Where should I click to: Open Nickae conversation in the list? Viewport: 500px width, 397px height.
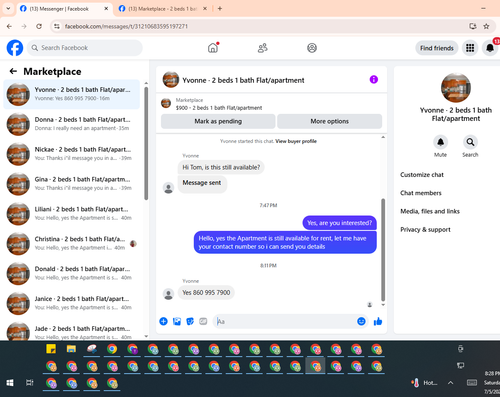pos(72,154)
